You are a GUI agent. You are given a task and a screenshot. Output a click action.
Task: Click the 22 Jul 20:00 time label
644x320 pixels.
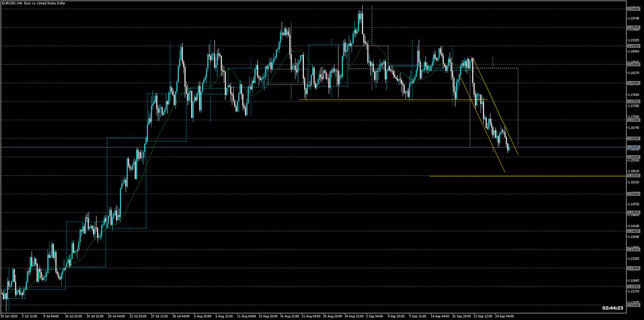(x=138, y=316)
